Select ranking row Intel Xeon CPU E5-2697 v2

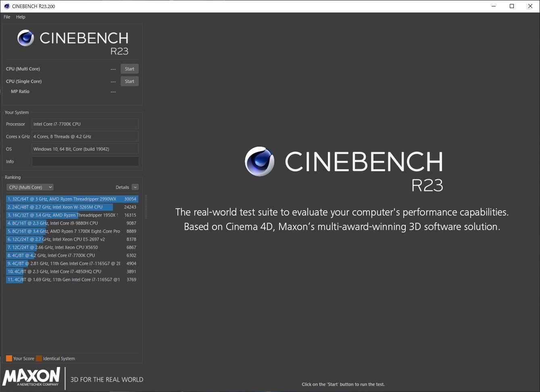click(72, 239)
